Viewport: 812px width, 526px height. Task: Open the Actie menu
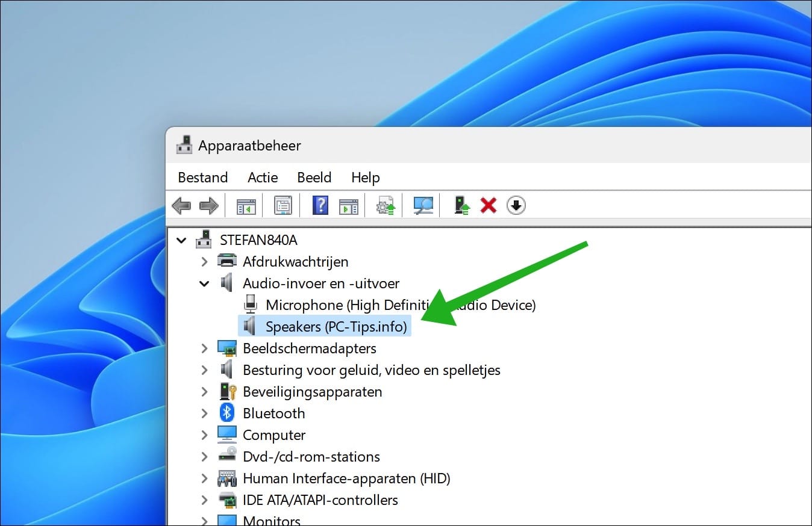point(262,177)
